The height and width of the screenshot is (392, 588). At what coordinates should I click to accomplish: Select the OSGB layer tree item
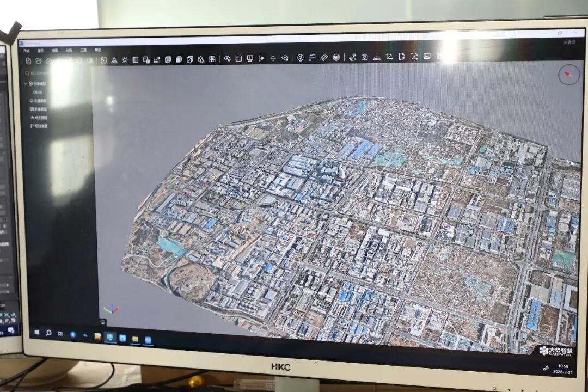coord(38,93)
